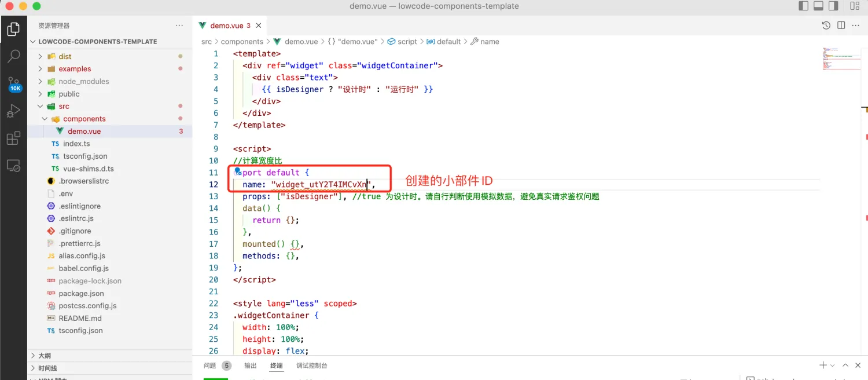Open the file history icon in editor toolbar
Image resolution: width=868 pixels, height=380 pixels.
click(x=826, y=25)
